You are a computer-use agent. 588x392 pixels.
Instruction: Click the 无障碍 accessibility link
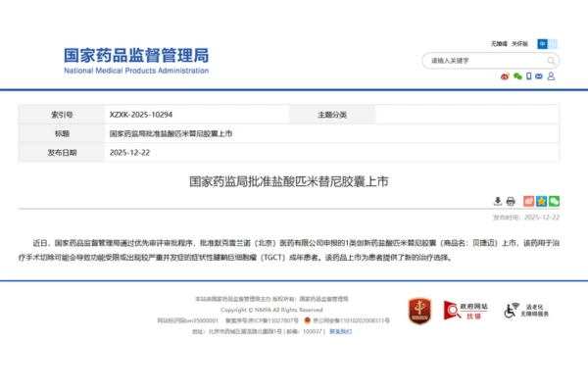click(x=499, y=44)
